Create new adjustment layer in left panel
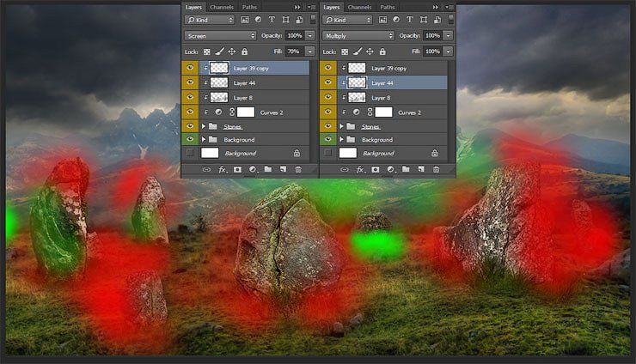 [253, 169]
